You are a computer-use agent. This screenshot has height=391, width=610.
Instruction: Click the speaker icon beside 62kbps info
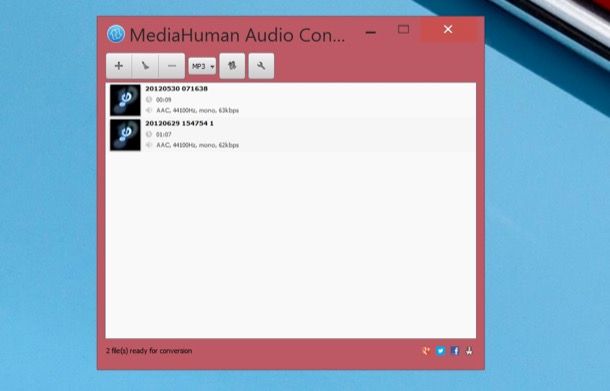point(149,145)
